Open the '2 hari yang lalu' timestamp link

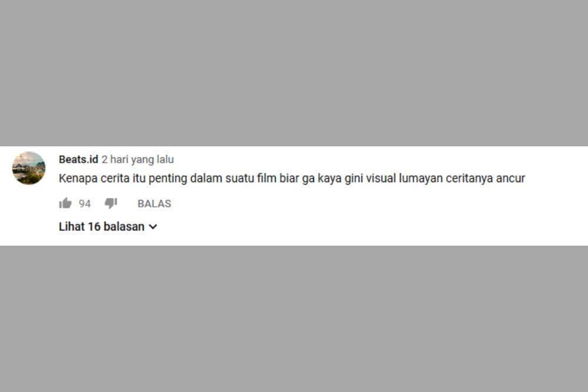point(138,159)
